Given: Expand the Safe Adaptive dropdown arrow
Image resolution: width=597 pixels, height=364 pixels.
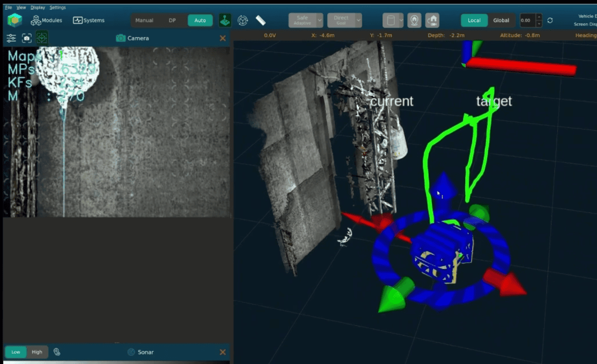Looking at the screenshot, I should click(320, 21).
